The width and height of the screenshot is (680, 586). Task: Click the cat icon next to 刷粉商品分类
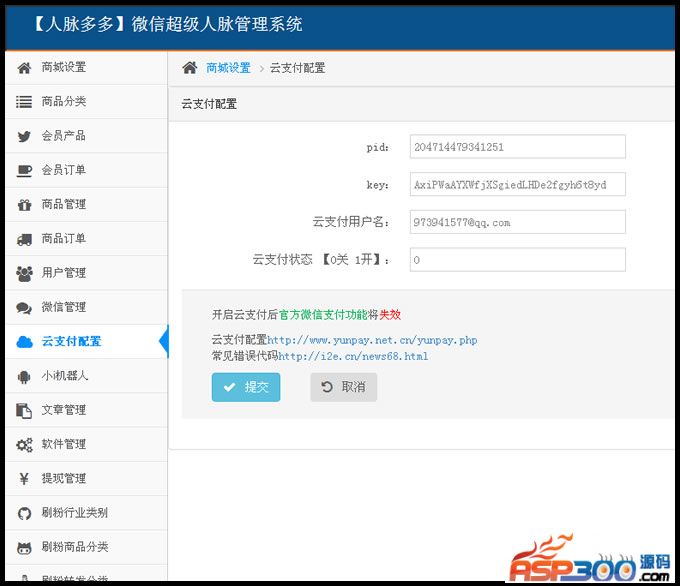24,548
